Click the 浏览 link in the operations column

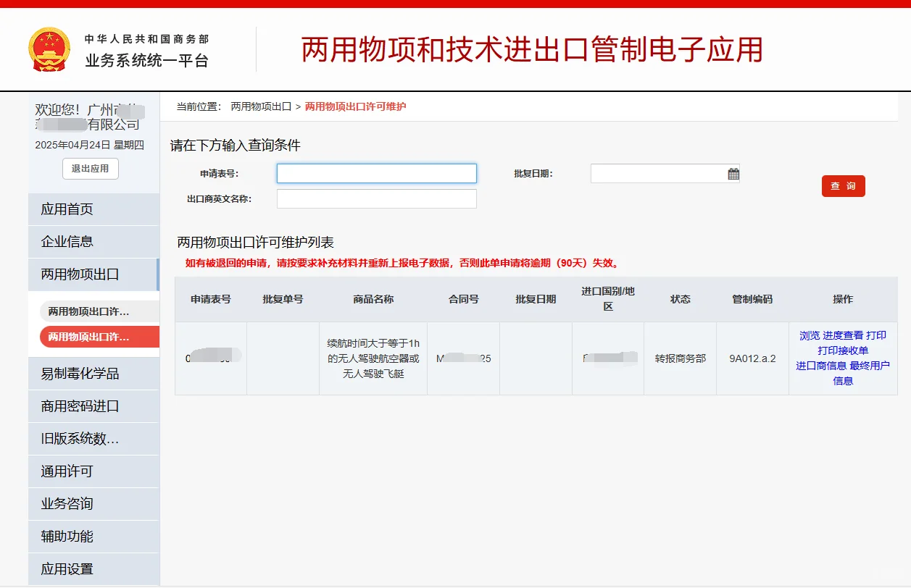coord(809,335)
